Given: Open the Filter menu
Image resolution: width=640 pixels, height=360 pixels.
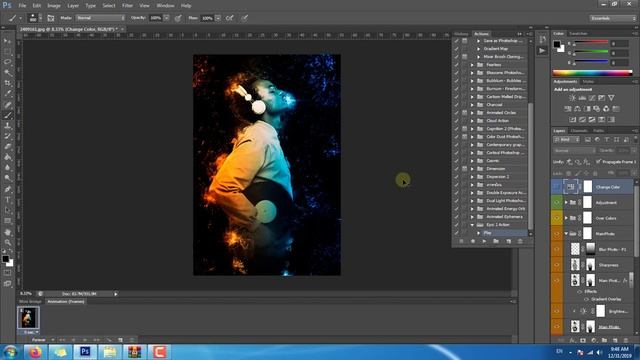Looking at the screenshot, I should (127, 6).
